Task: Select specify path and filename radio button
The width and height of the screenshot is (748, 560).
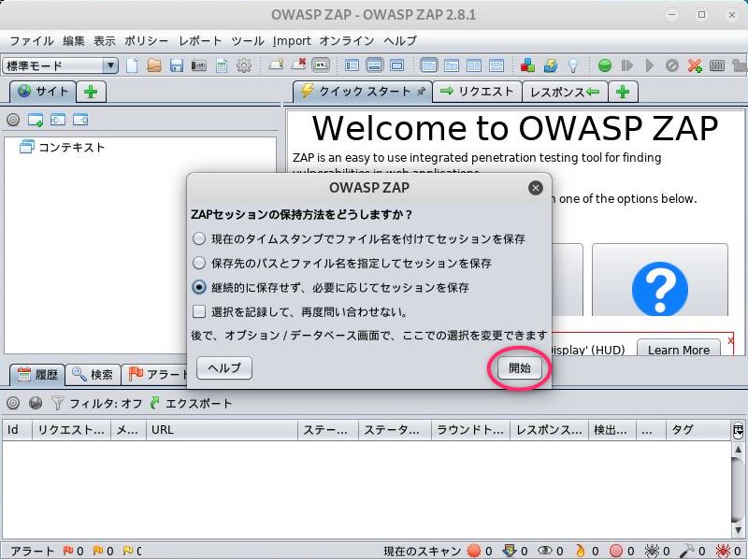Action: [x=199, y=263]
